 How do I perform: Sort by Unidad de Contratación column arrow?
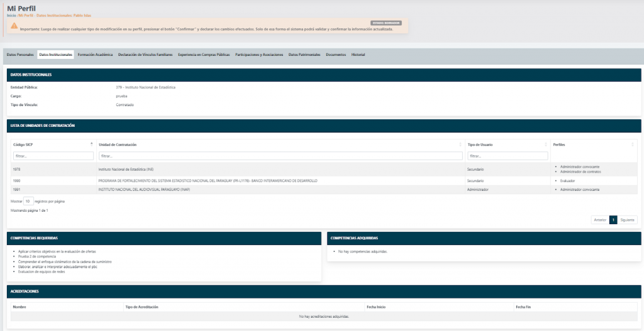[460, 144]
